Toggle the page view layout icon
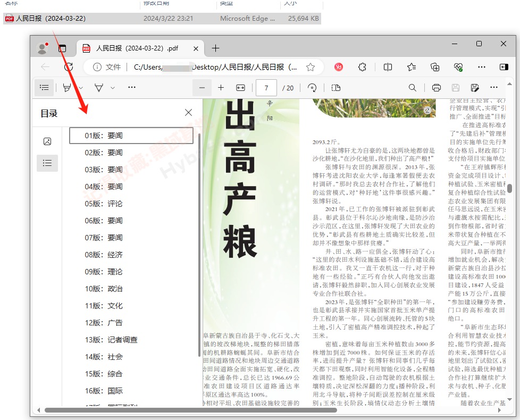Screen dimensions: 520x420 [336, 88]
